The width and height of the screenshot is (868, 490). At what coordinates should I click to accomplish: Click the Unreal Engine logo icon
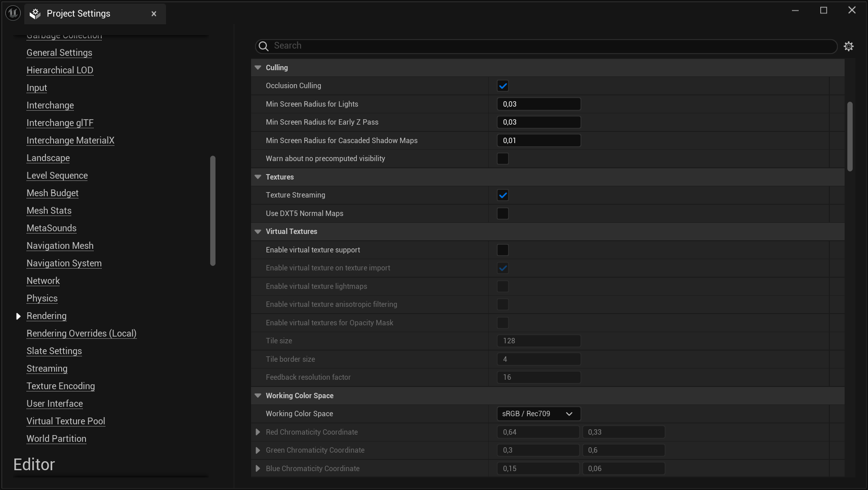[x=12, y=13]
